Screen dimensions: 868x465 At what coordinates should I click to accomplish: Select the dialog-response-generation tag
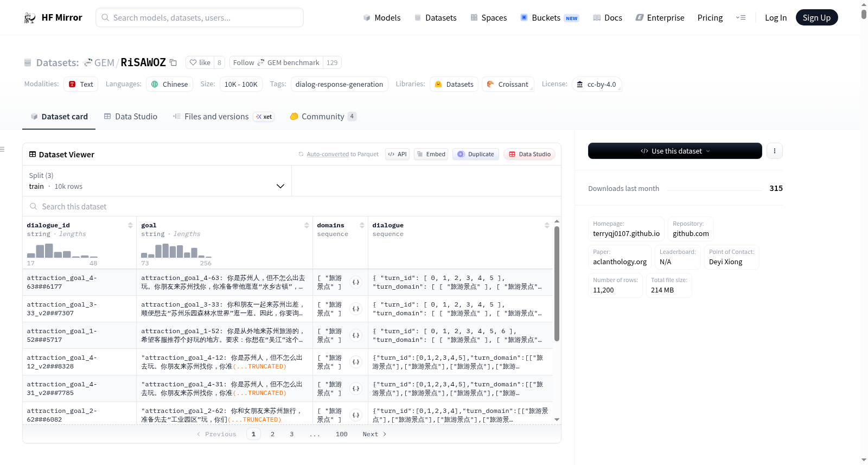(x=339, y=84)
